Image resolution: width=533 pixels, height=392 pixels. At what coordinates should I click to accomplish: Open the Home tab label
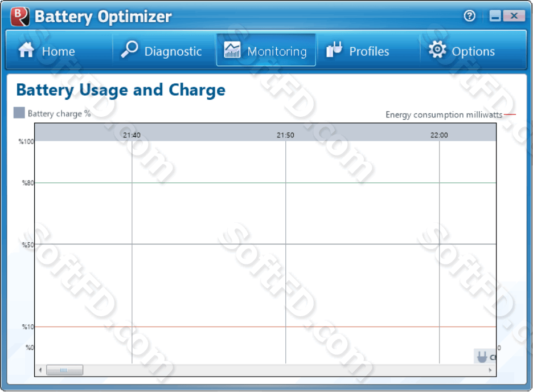tap(59, 51)
